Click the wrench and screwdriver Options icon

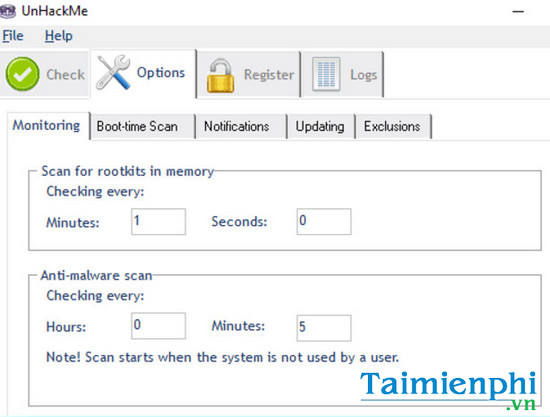(x=114, y=72)
